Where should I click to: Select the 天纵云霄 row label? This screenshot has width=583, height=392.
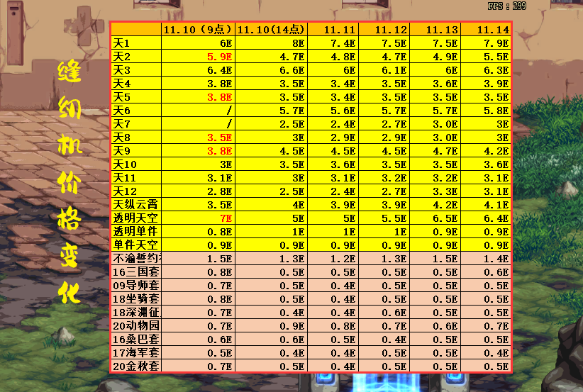[136, 204]
